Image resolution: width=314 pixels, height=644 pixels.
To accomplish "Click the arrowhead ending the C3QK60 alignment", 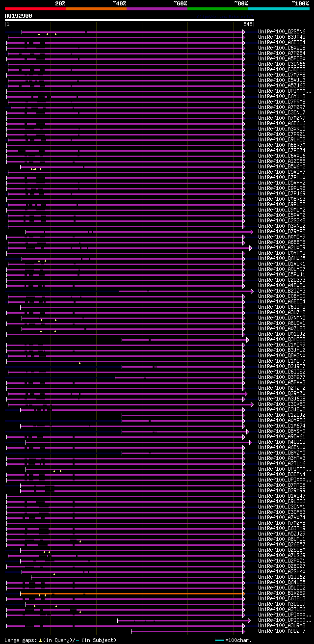I will pyautogui.click(x=252, y=404).
